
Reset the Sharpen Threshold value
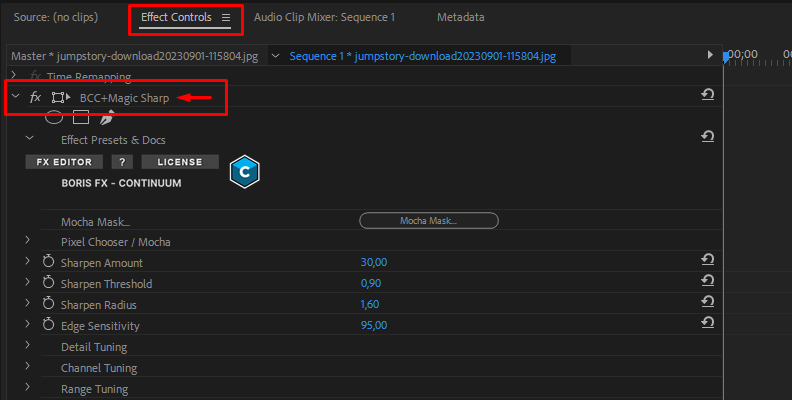708,281
